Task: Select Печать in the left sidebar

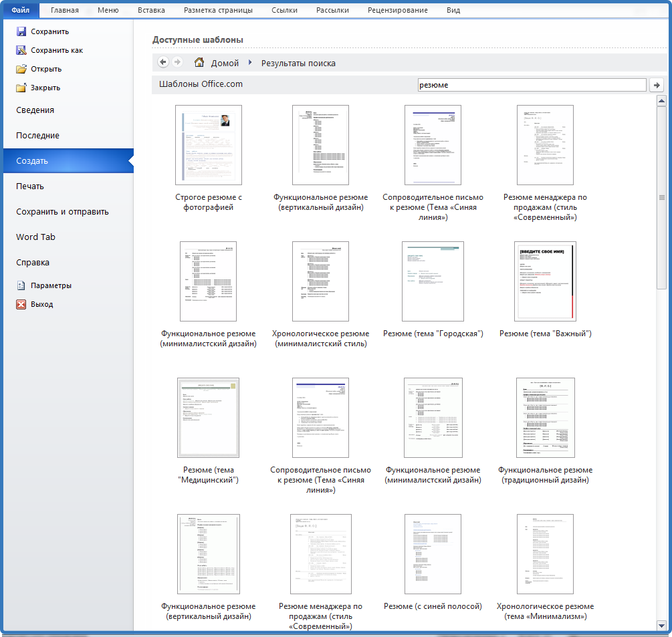Action: coord(30,186)
